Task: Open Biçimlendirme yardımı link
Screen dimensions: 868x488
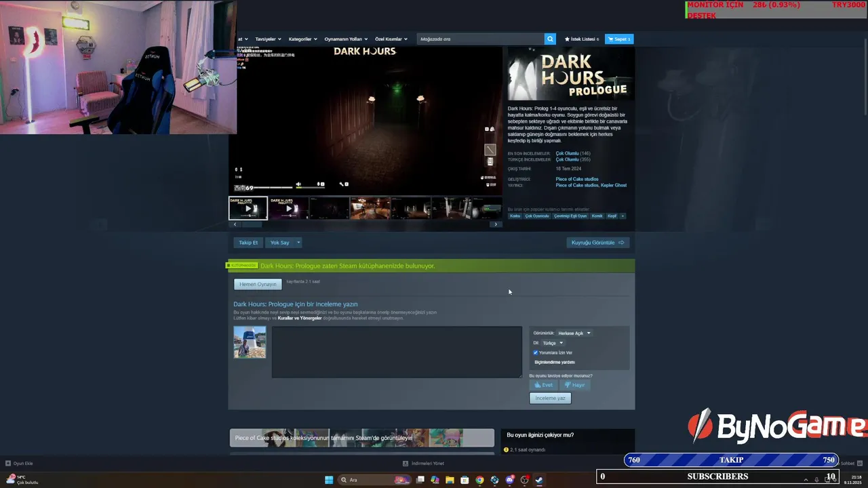Action: 555,362
